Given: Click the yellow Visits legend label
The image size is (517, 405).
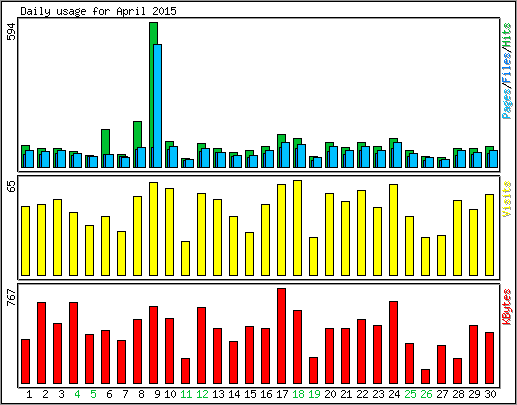Looking at the screenshot, I should click(x=507, y=199).
